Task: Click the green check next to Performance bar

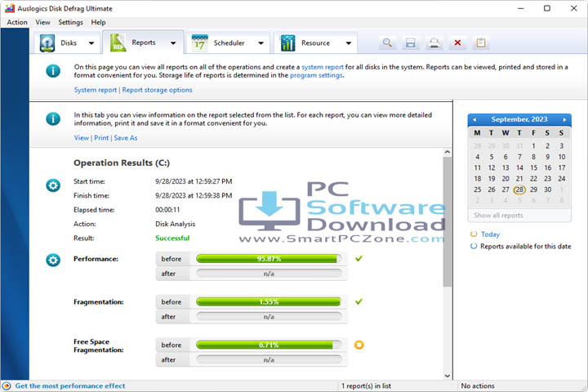Action: [359, 258]
